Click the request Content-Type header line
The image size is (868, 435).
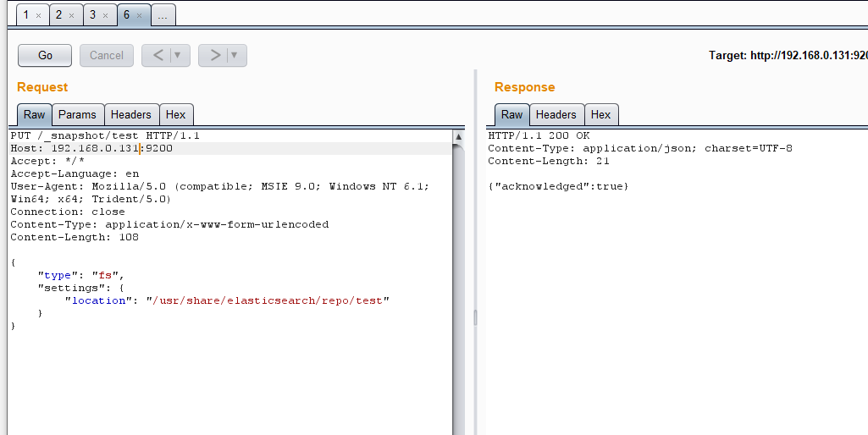coord(169,225)
